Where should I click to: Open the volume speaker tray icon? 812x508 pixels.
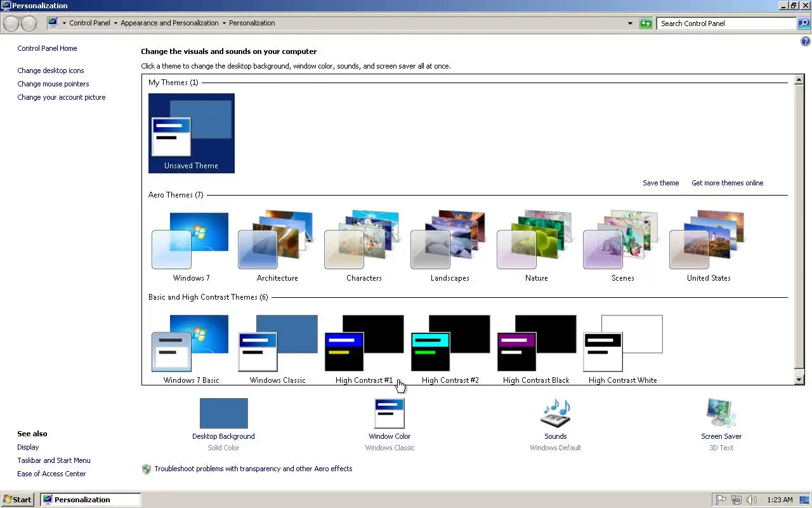point(752,500)
